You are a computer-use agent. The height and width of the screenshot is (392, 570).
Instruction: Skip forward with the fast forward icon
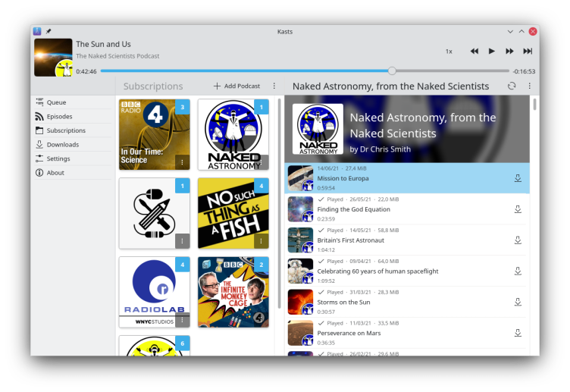click(x=509, y=52)
